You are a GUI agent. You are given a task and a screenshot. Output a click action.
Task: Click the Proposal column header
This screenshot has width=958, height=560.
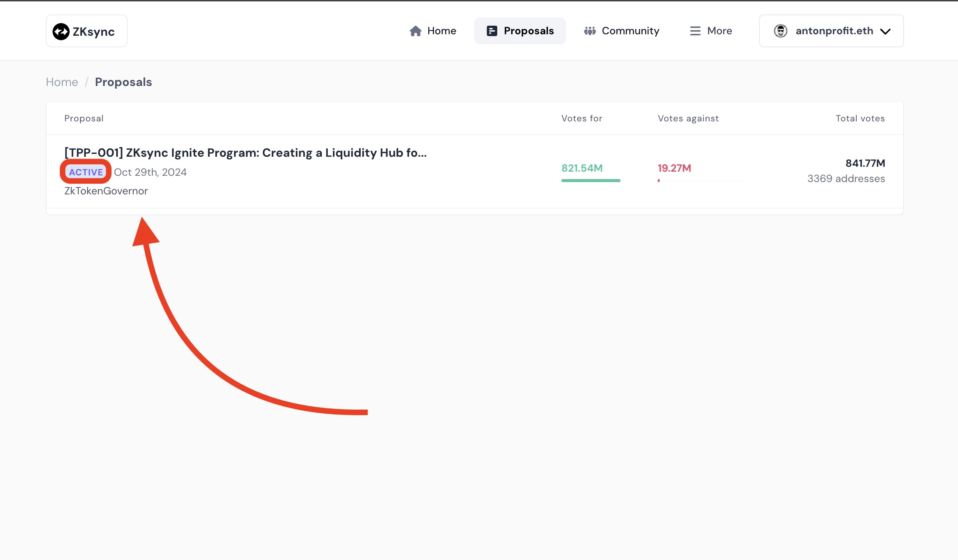tap(84, 118)
